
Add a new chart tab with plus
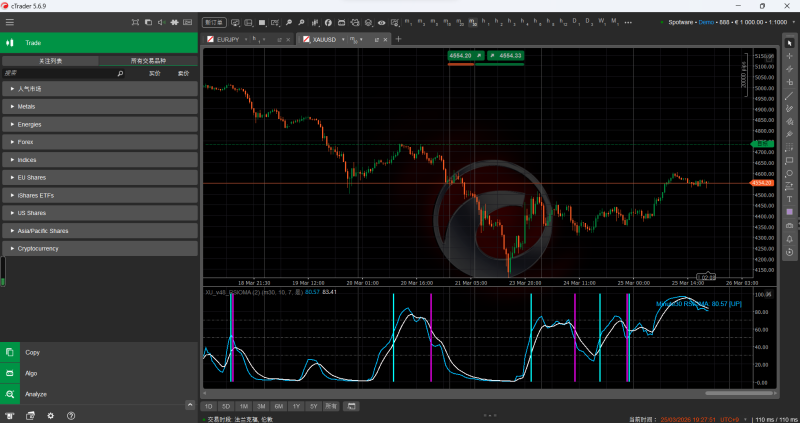pyautogui.click(x=398, y=39)
